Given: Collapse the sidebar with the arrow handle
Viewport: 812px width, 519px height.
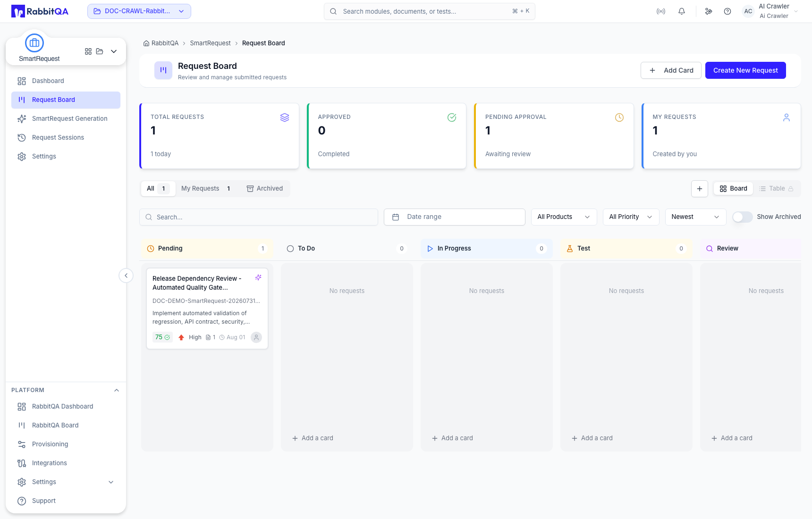Looking at the screenshot, I should (x=126, y=276).
